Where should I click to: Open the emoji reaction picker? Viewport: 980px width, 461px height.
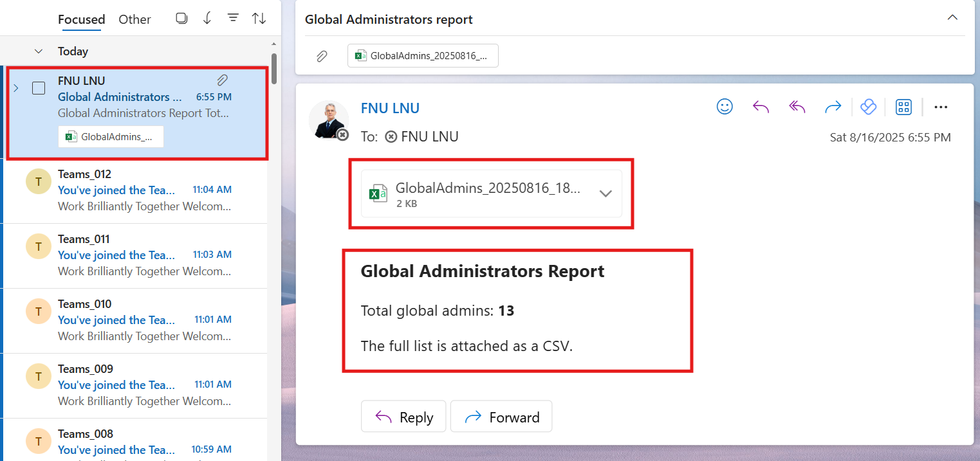pos(725,107)
